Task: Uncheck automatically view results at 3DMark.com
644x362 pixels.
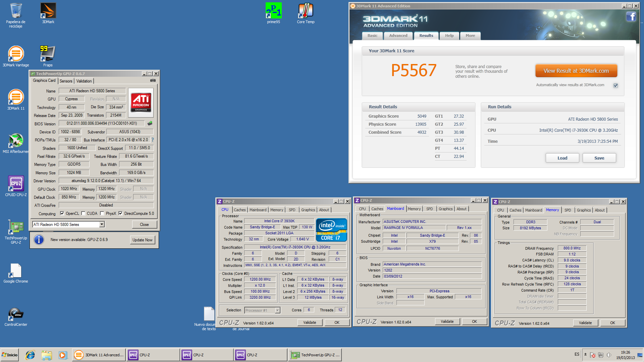Action: click(615, 85)
